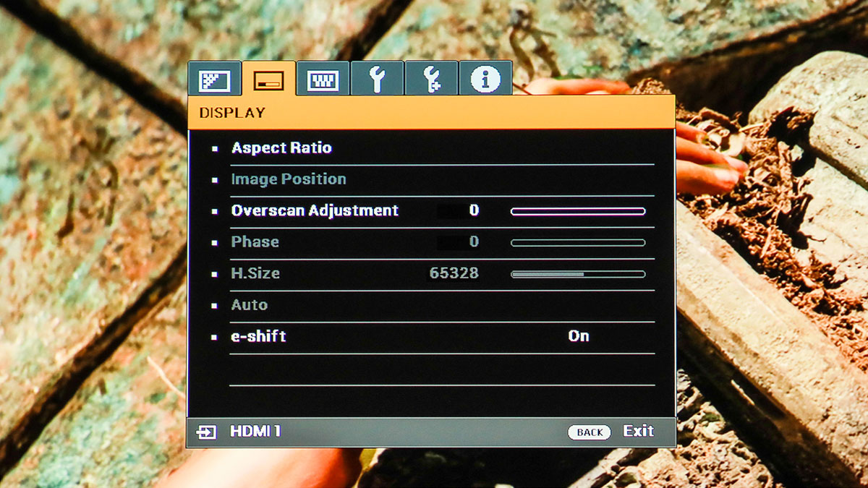Select the Aspect Ratio menu item

pyautogui.click(x=281, y=148)
